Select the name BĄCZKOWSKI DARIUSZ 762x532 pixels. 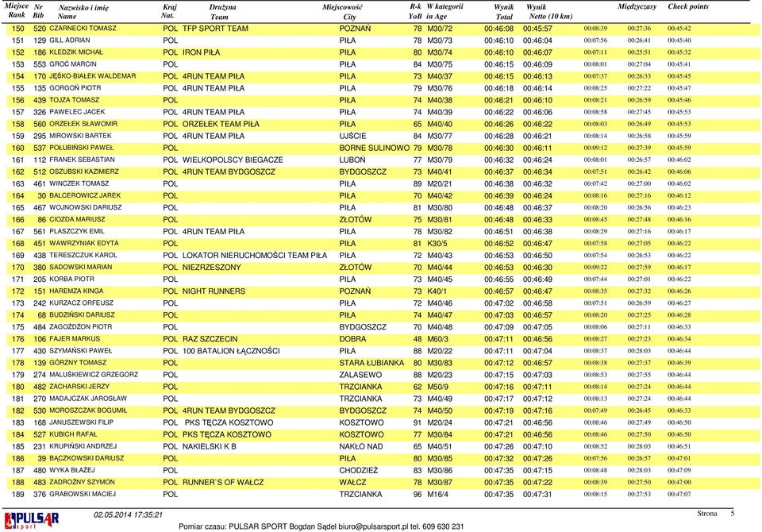pos(87,459)
